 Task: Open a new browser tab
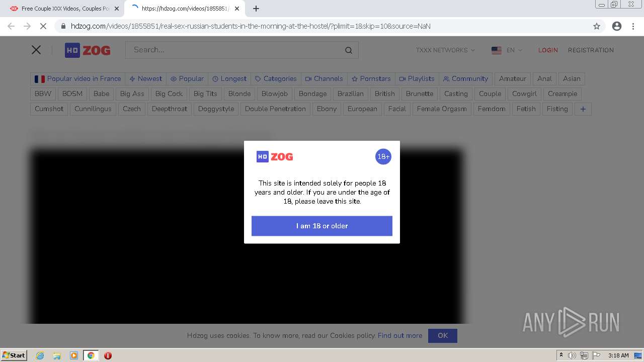click(x=256, y=9)
